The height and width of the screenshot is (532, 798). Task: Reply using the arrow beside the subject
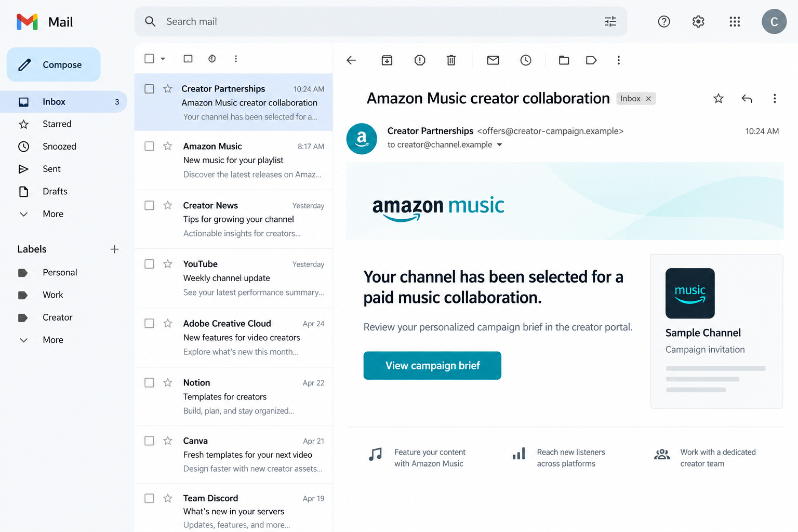point(747,99)
